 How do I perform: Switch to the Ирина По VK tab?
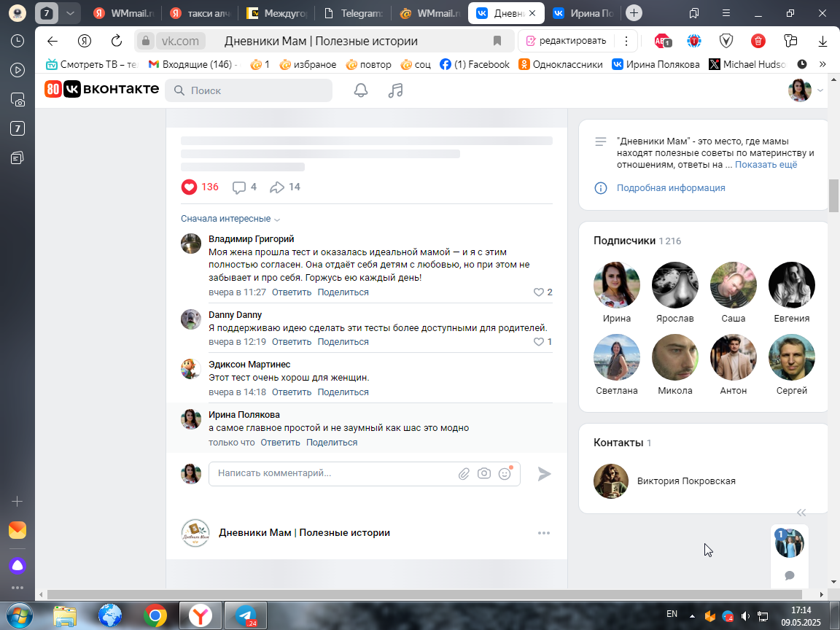coord(583,13)
